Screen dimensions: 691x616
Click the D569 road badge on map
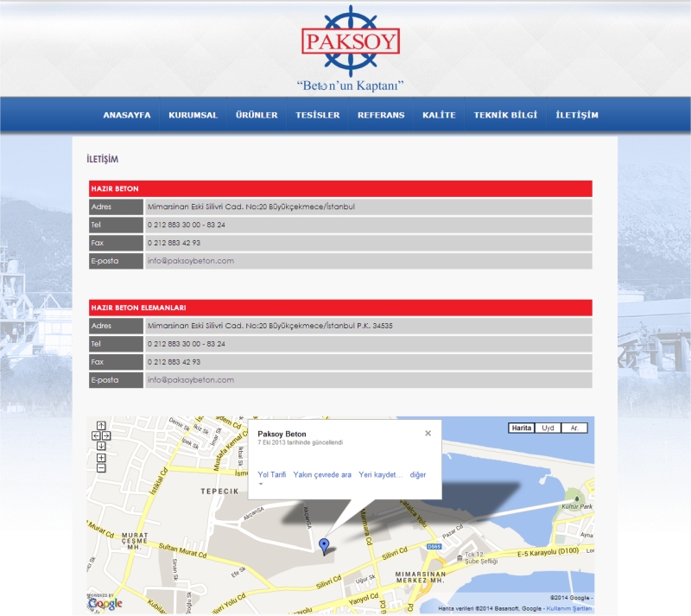tap(434, 547)
